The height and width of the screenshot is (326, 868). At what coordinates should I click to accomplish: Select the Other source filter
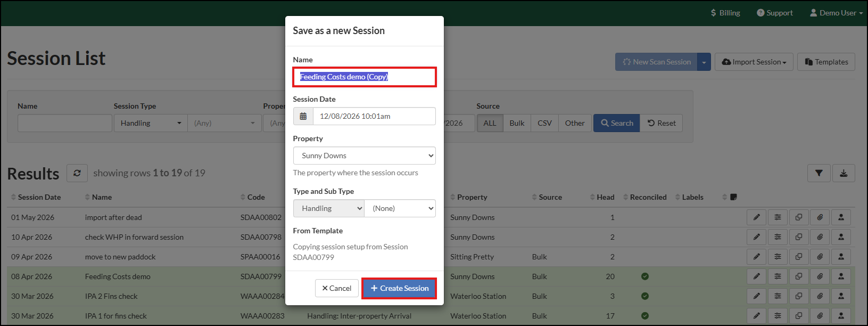tap(575, 123)
